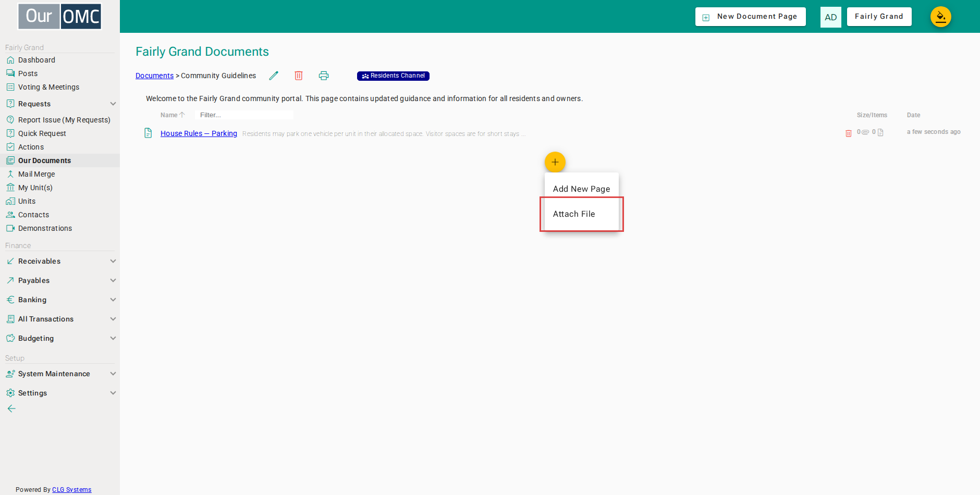
Task: Expand the Receivables menu
Action: pos(60,261)
